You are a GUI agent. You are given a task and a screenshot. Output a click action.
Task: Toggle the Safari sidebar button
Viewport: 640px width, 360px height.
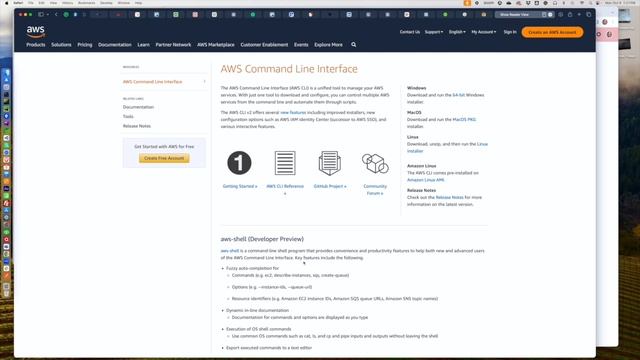41,14
